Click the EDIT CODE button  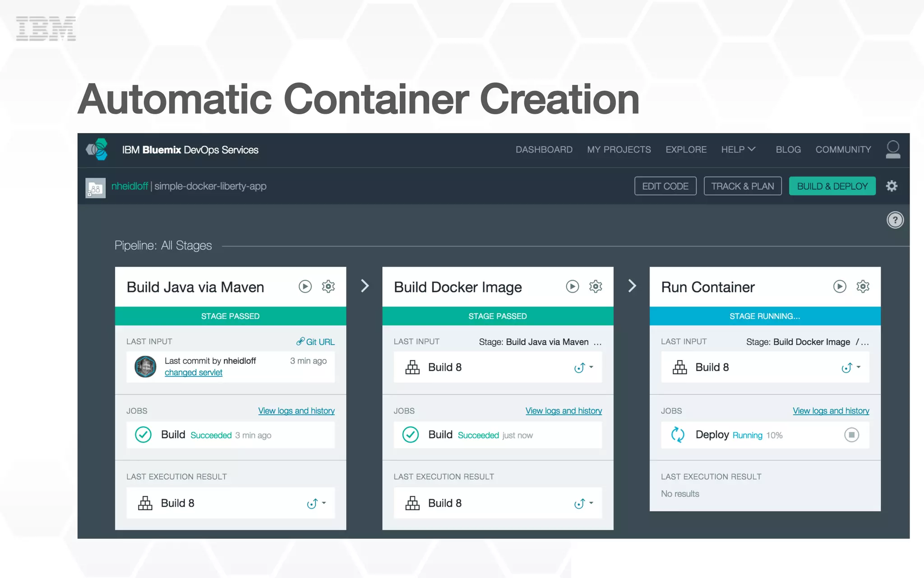[x=665, y=186]
